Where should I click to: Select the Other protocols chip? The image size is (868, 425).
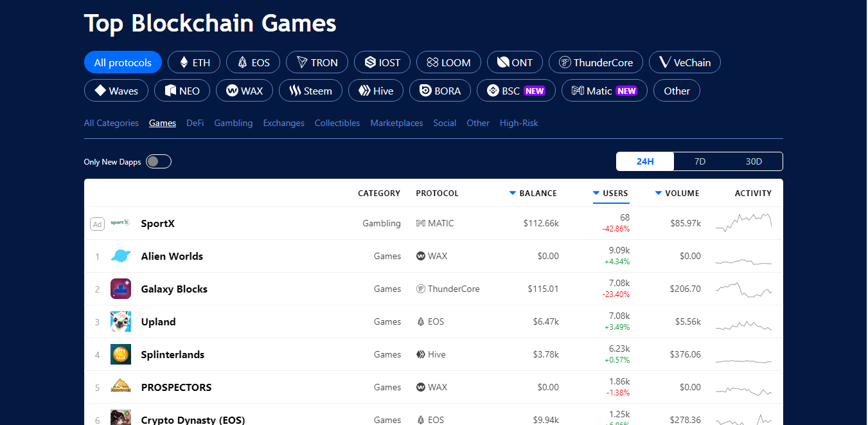677,91
